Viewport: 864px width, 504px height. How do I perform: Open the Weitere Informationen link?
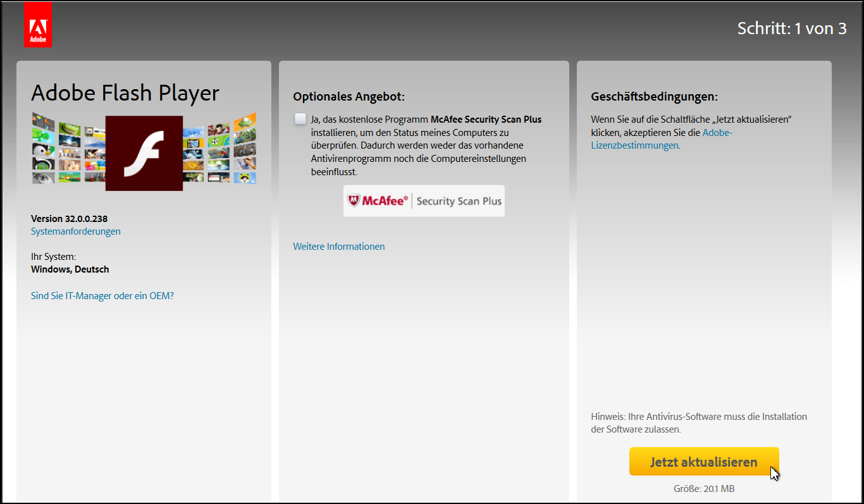tap(339, 247)
